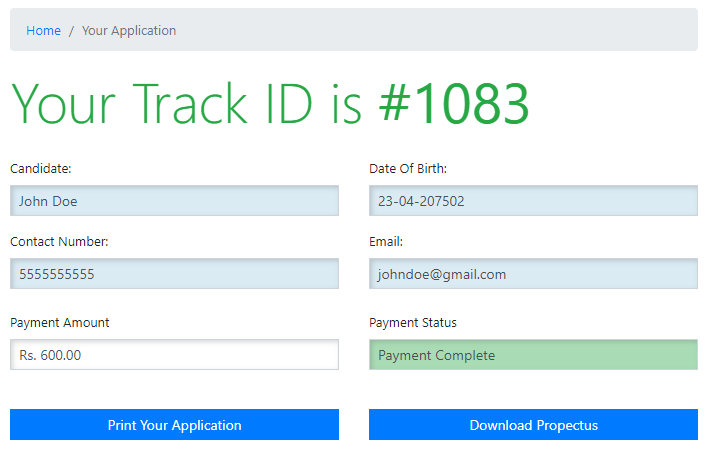Click the Home breadcrumb link
Image resolution: width=709 pixels, height=456 pixels.
click(x=43, y=31)
